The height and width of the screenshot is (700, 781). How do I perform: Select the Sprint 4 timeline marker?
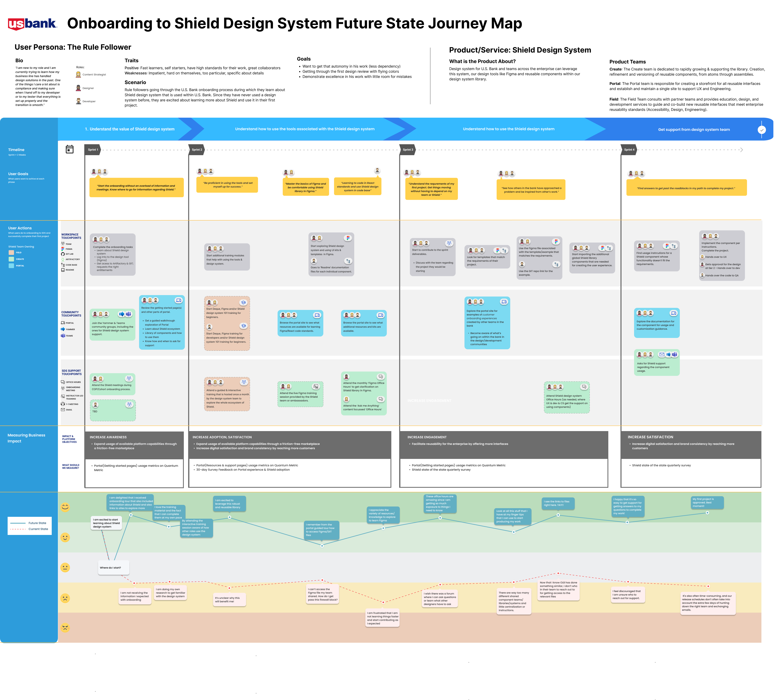pos(629,150)
